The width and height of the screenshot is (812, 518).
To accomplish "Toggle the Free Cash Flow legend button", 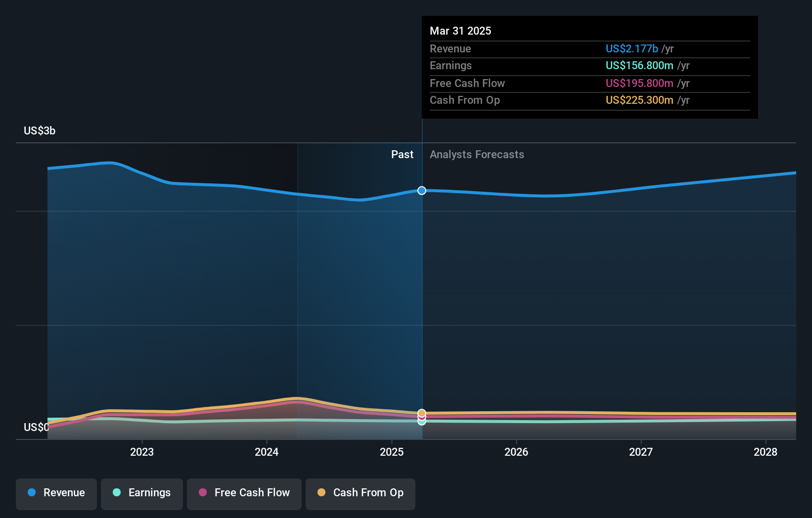I will [244, 494].
